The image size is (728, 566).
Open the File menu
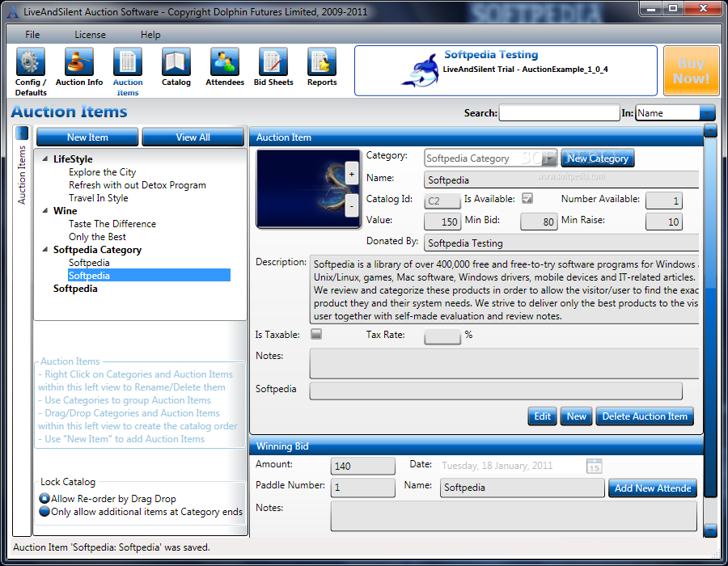coord(32,35)
